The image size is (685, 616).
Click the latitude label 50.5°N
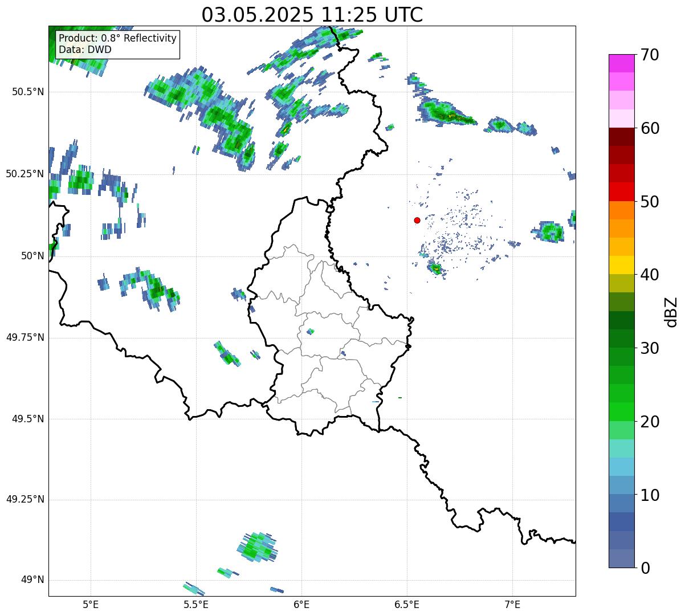coord(27,92)
